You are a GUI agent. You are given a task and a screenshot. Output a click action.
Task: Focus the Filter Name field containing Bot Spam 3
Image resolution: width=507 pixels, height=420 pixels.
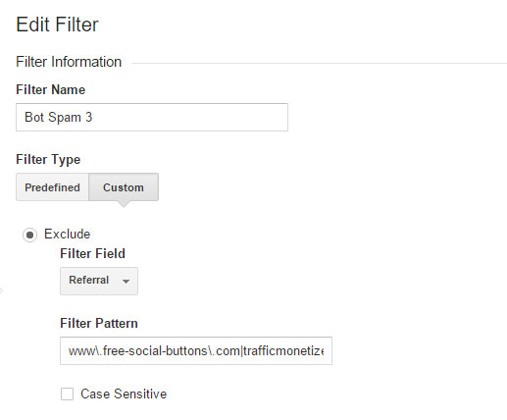[152, 118]
